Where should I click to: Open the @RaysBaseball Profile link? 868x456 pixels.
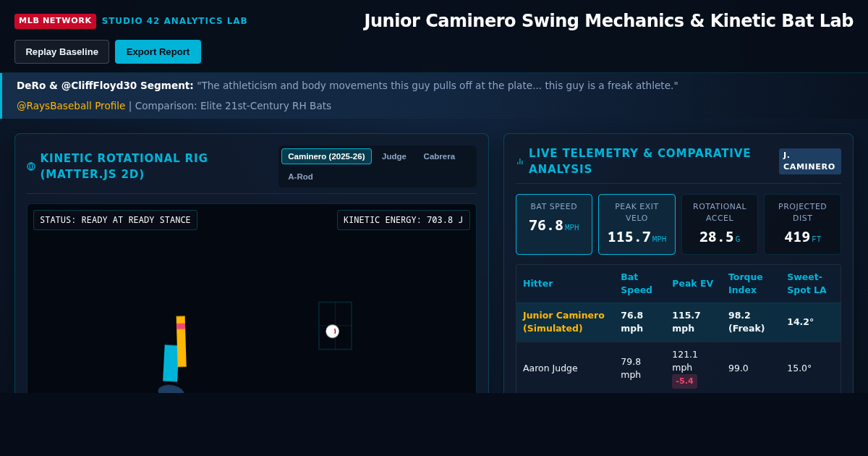(71, 106)
